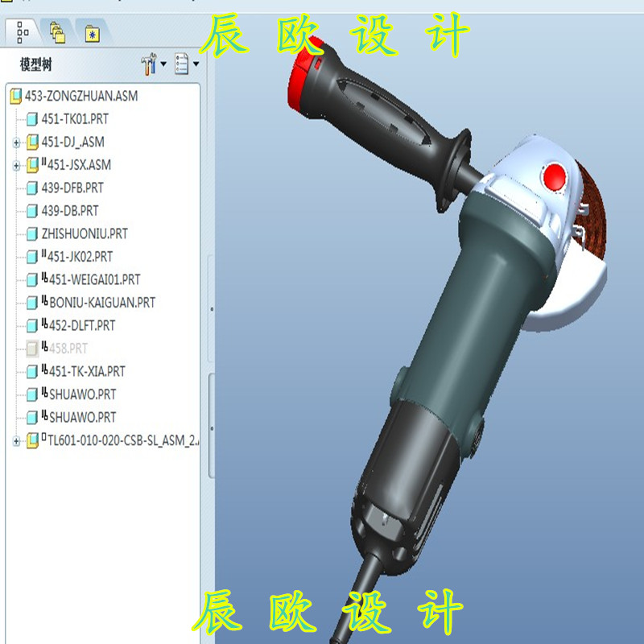Click the part icon of 451-TK01.PRT
This screenshot has height=644, width=644.
pyautogui.click(x=32, y=119)
